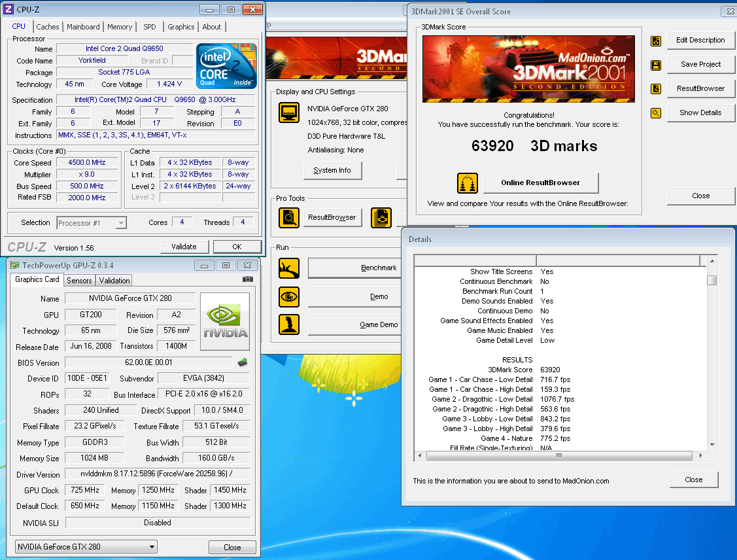Click the Pro Tools document stack icon

pos(381,218)
